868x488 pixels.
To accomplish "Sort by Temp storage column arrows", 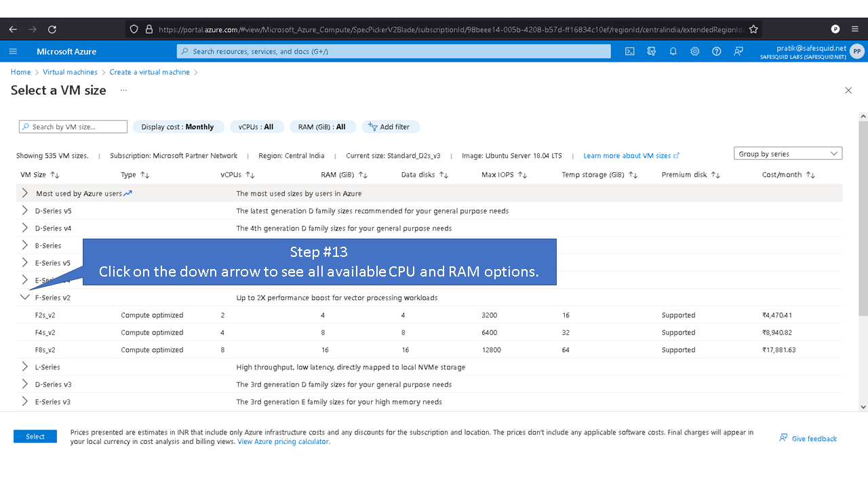I will point(633,175).
